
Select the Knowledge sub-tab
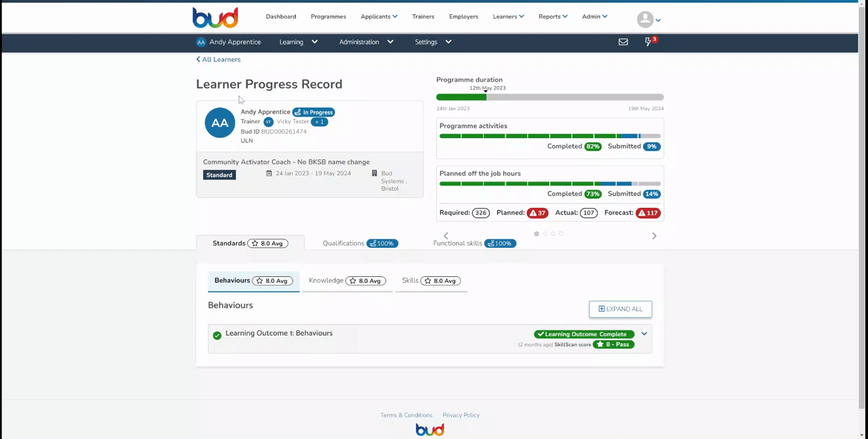click(347, 281)
